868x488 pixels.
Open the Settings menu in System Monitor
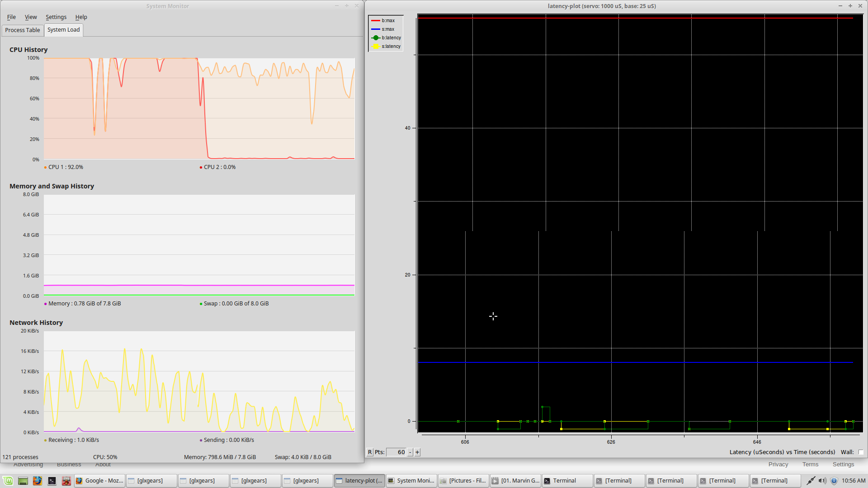(56, 17)
